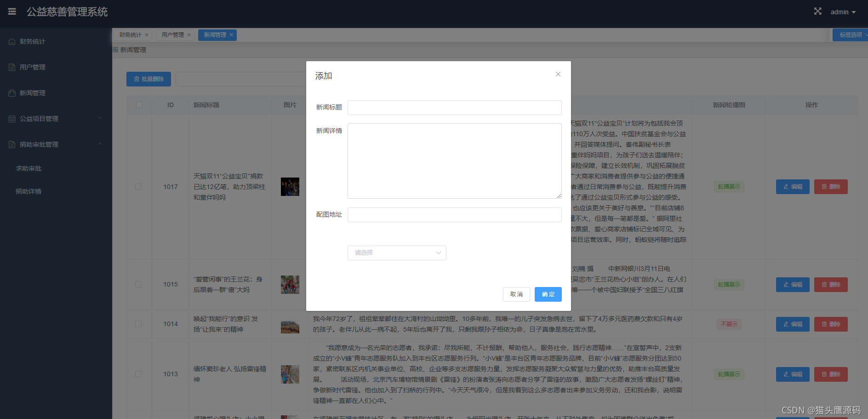868x419 pixels.
Task: Open the 标签选项 dropdown
Action: 851,35
